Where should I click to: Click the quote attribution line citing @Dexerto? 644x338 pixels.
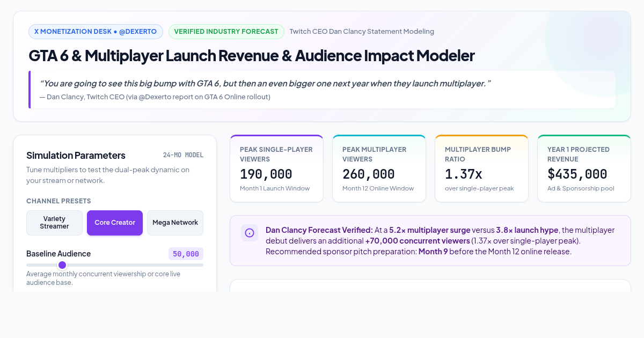coord(155,97)
